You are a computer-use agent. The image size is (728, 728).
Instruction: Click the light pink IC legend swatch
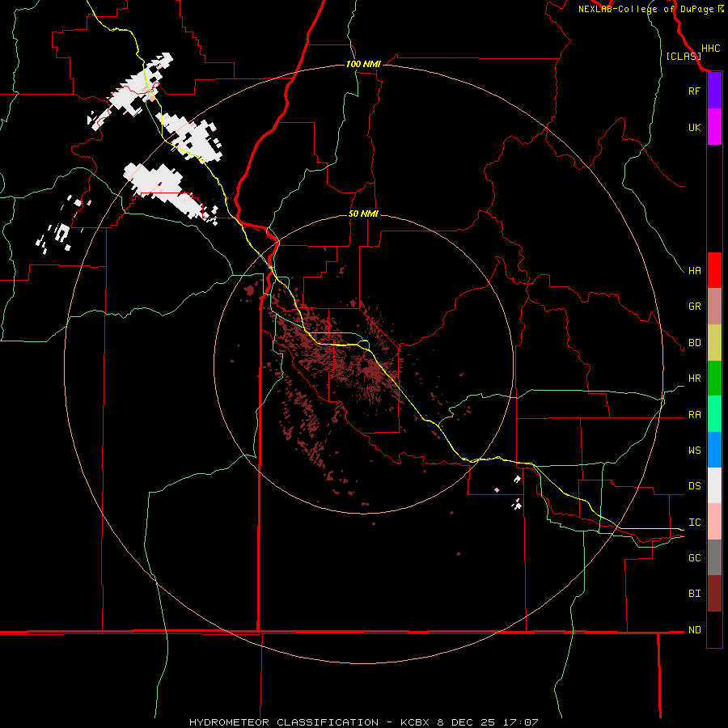pyautogui.click(x=714, y=522)
